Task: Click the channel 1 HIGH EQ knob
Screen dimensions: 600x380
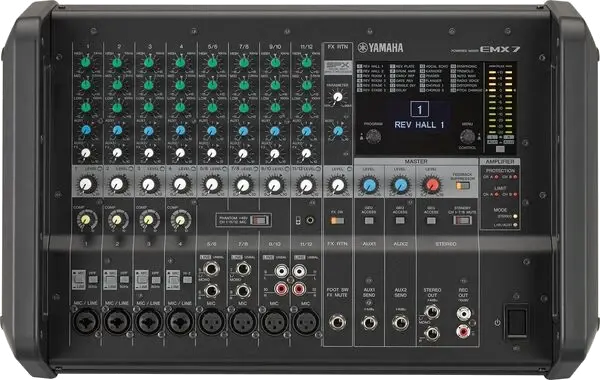Action: tap(86, 62)
